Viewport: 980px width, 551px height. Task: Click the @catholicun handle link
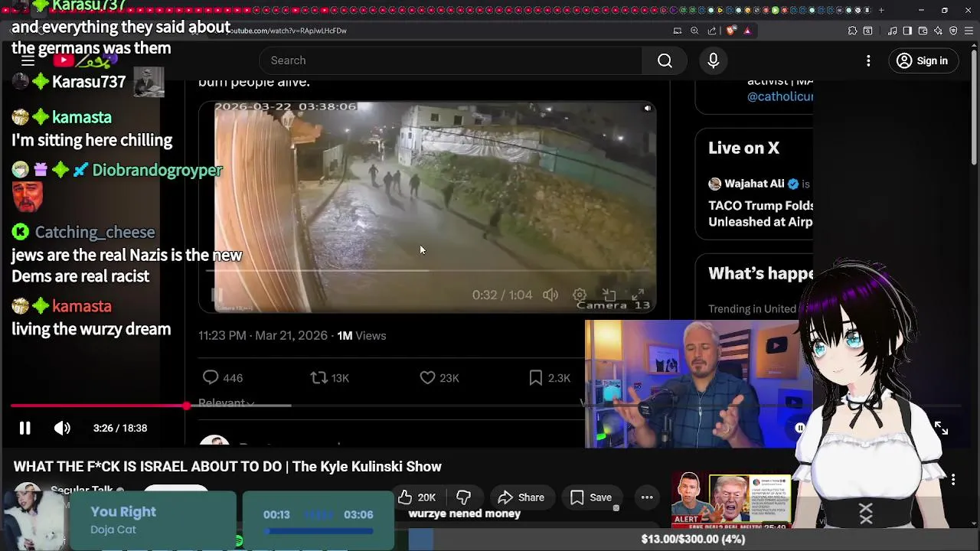pyautogui.click(x=780, y=96)
